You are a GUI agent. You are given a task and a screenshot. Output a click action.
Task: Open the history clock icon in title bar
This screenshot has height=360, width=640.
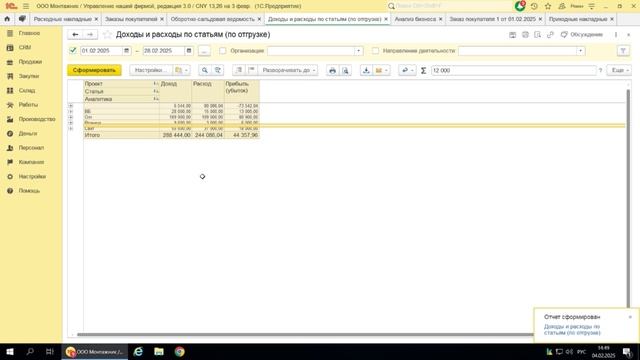534,6
